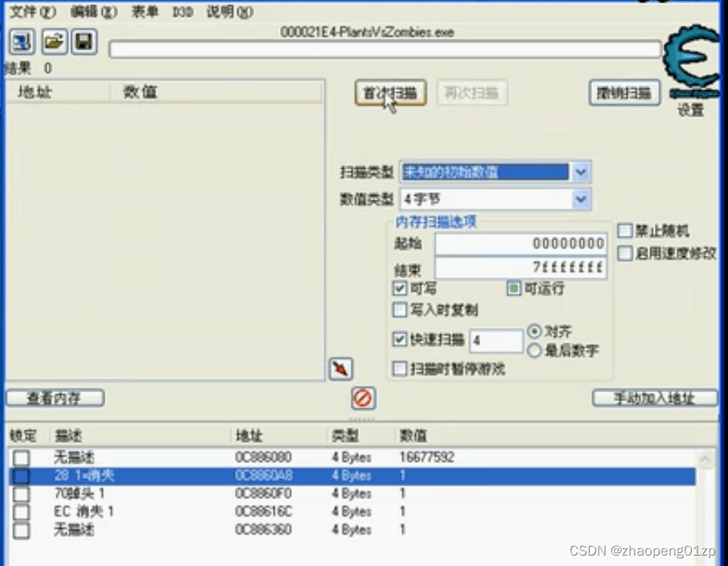This screenshot has height=566, width=728.
Task: Click the 撤销扫描 button
Action: coord(624,92)
